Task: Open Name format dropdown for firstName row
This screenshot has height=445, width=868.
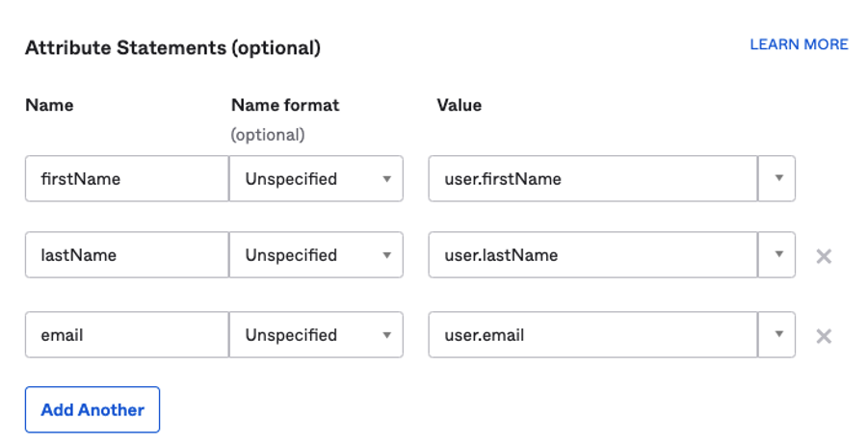Action: point(316,178)
